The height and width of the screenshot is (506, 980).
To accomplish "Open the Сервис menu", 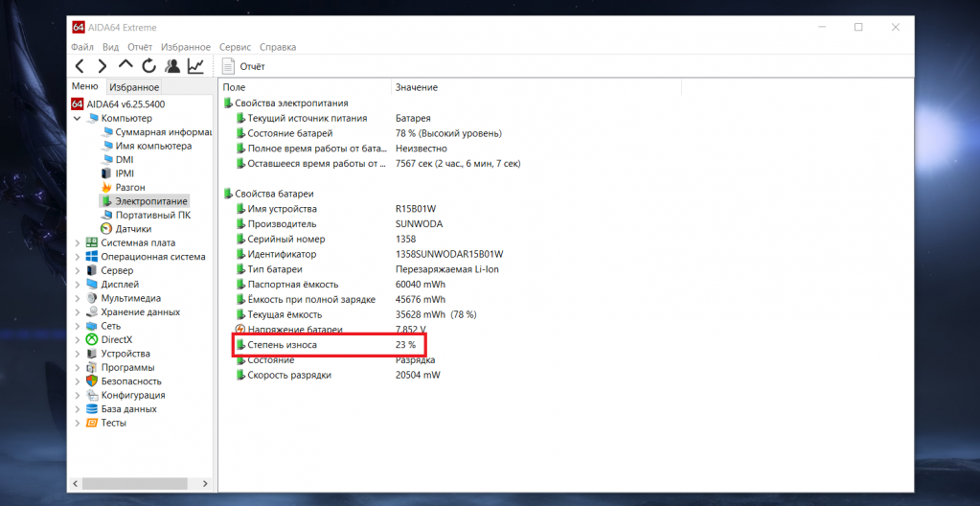I will [x=235, y=47].
